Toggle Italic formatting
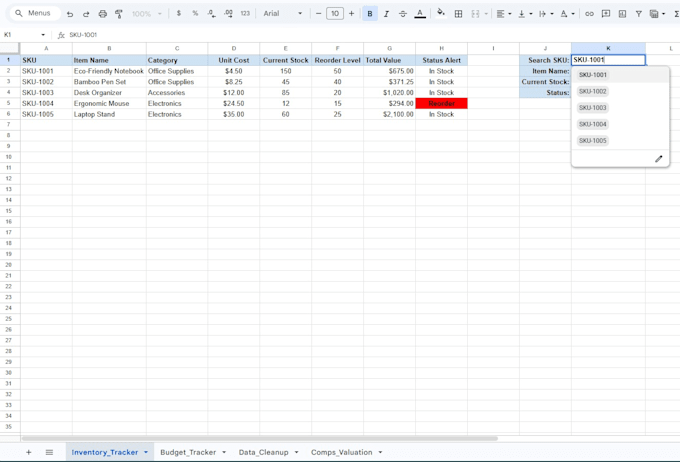 (x=386, y=14)
